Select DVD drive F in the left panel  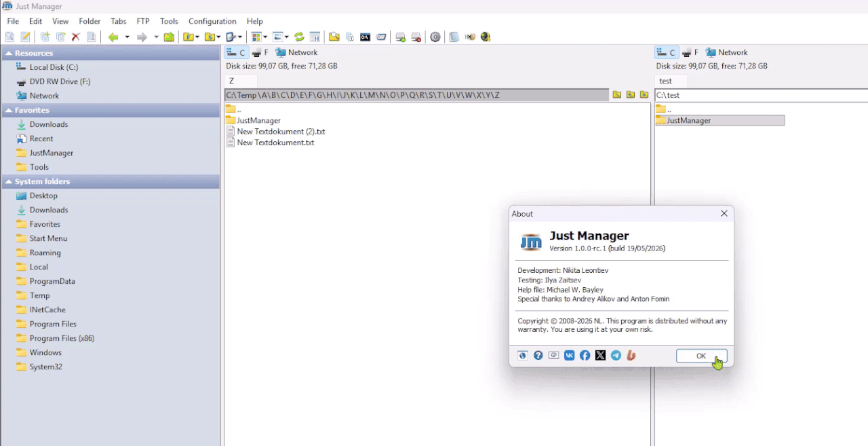click(x=260, y=52)
